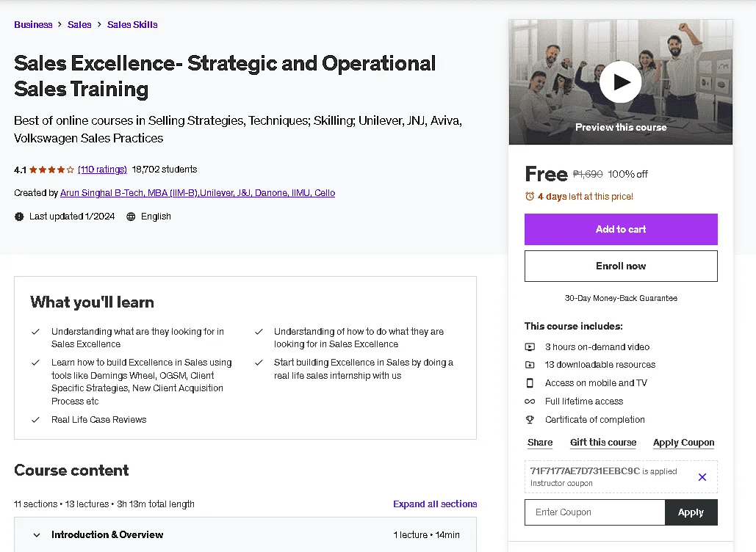Click chevron between Sales and Sales Skills
This screenshot has width=756, height=552.
click(x=99, y=24)
